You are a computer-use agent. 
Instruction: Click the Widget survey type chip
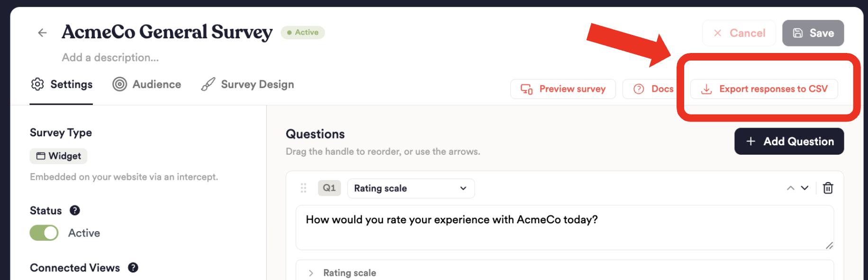[x=59, y=156]
